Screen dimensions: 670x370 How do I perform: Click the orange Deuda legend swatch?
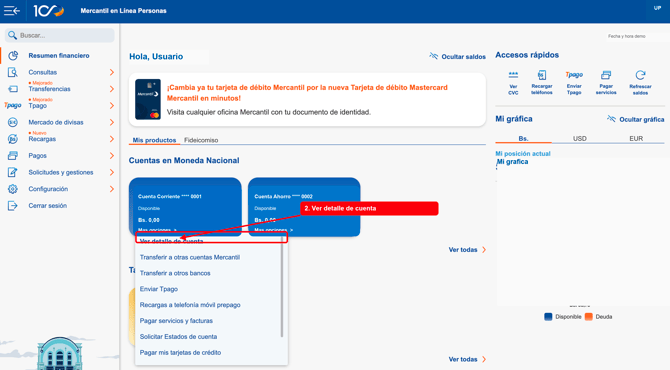click(588, 317)
